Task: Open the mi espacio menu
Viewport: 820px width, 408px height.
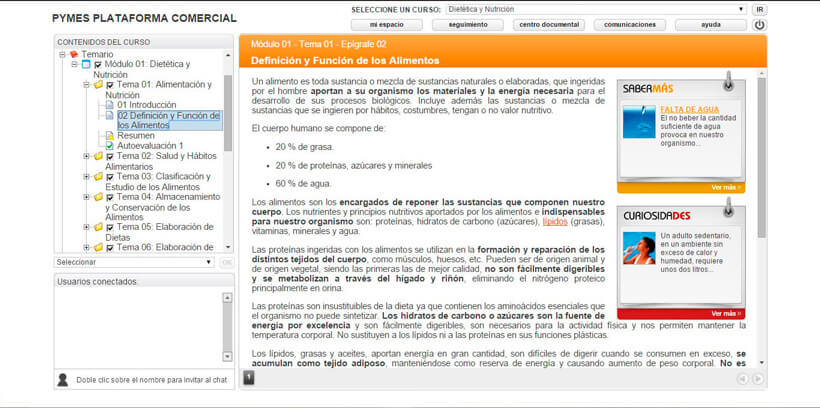Action: (386, 25)
